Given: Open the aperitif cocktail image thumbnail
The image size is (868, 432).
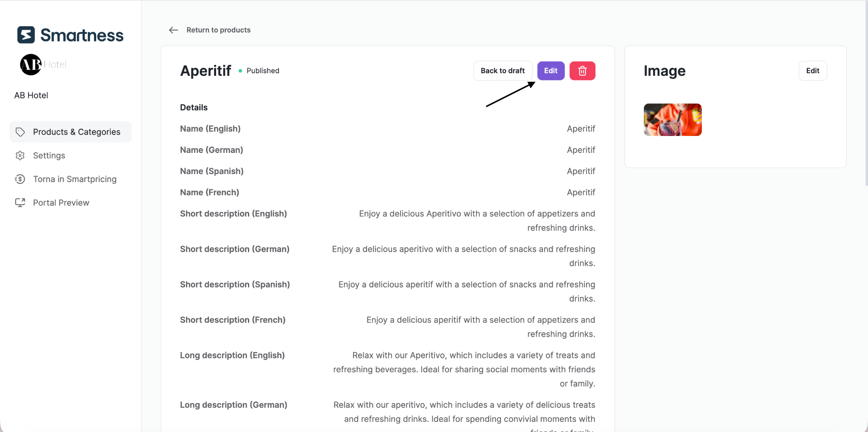Looking at the screenshot, I should point(673,119).
